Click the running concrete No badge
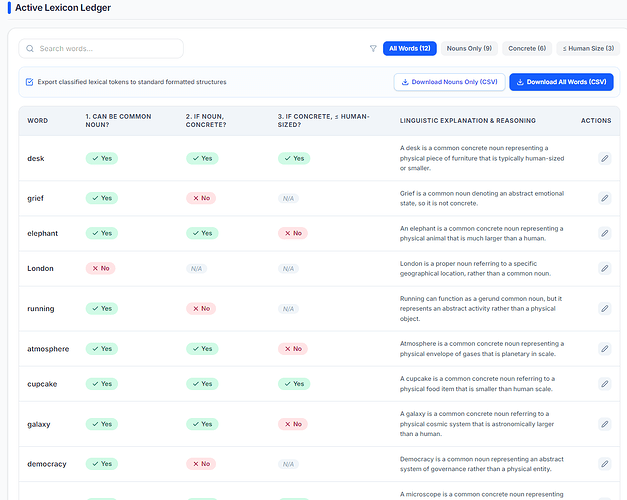The height and width of the screenshot is (500, 627). click(201, 308)
